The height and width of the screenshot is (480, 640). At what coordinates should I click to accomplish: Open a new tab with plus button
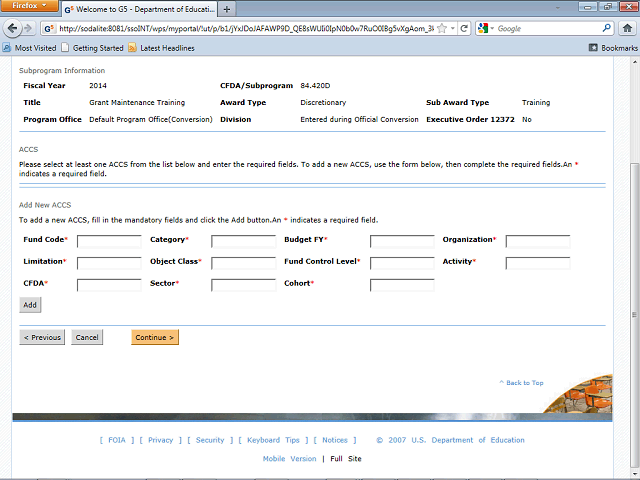(227, 9)
